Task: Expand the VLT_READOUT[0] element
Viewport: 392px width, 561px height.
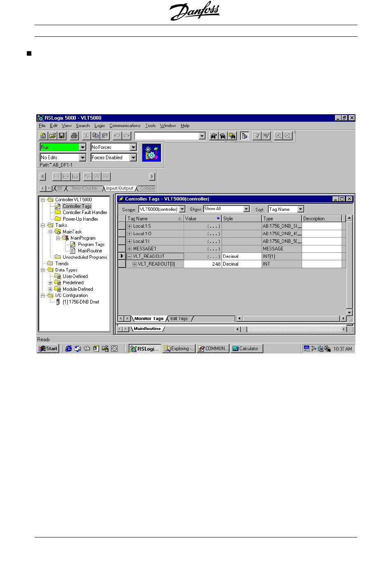Action: (x=135, y=264)
